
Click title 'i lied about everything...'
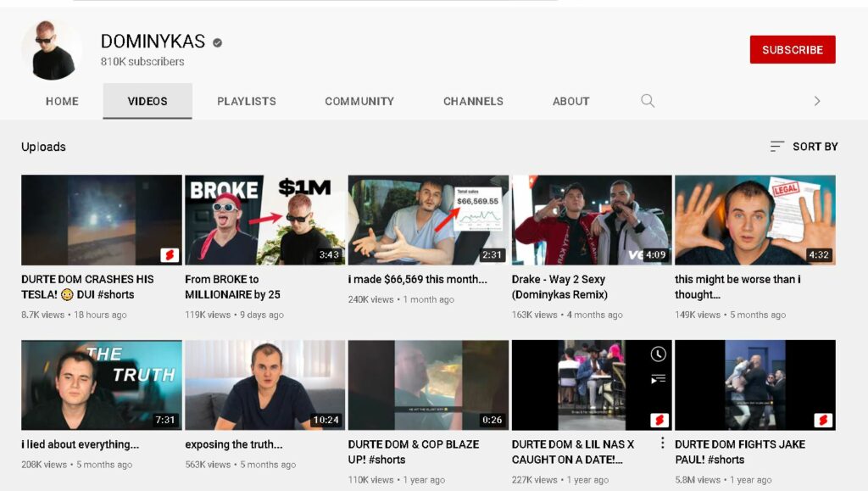[81, 444]
